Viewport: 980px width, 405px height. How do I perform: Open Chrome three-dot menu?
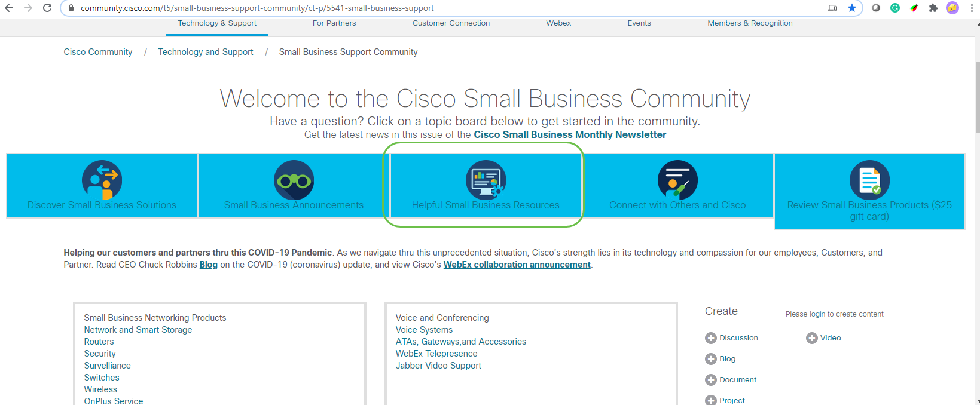(x=972, y=8)
